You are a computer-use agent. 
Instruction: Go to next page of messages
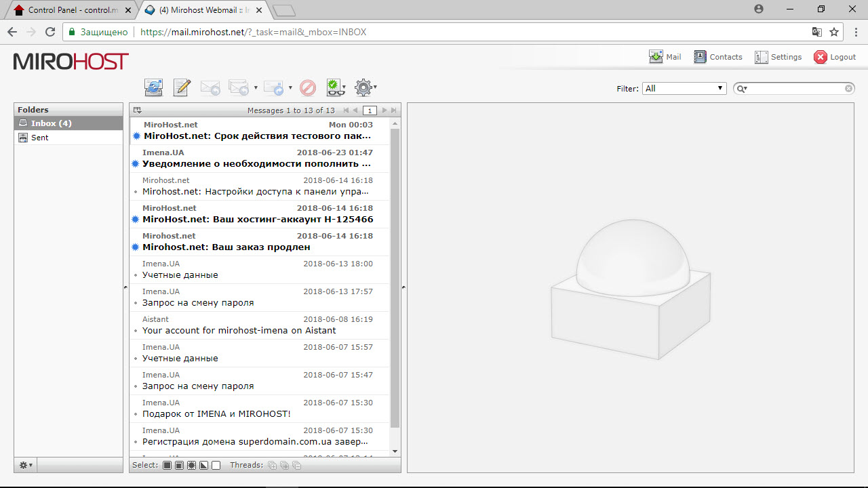coord(384,110)
